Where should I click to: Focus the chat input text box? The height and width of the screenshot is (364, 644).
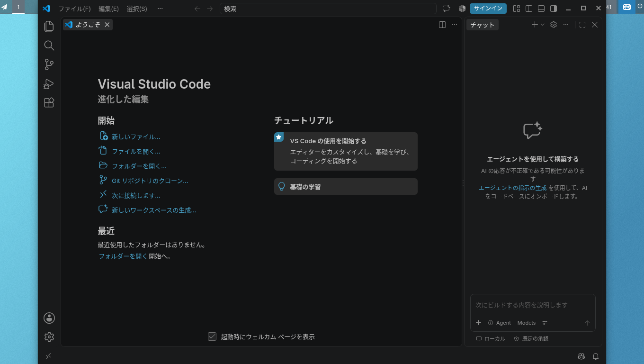(533, 305)
